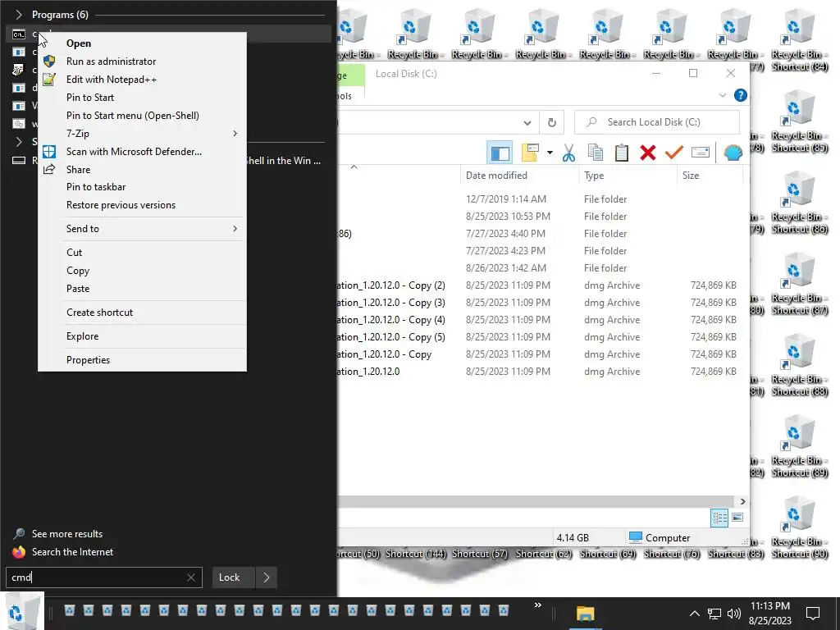840x630 pixels.
Task: Sort by Size column header
Action: [710, 176]
